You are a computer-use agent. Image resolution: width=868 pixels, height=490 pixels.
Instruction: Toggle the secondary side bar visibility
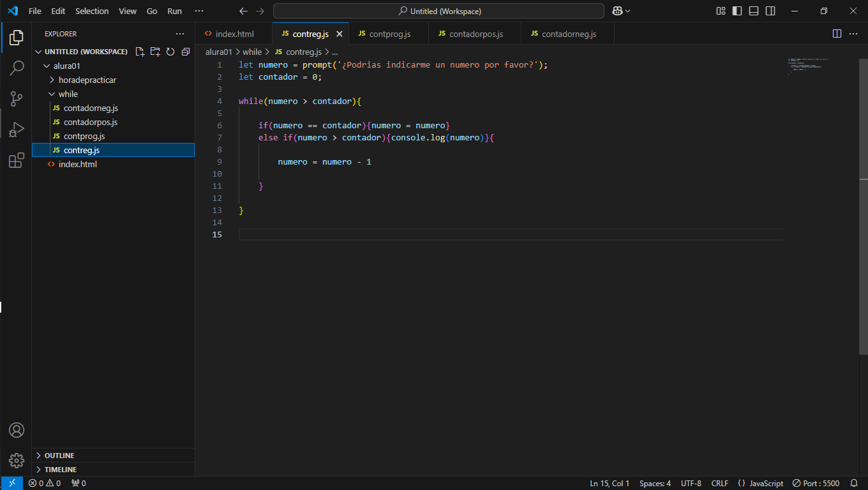(x=770, y=11)
